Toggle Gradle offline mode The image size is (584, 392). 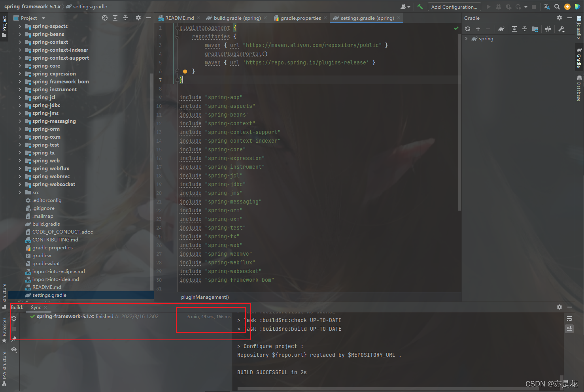tap(548, 29)
